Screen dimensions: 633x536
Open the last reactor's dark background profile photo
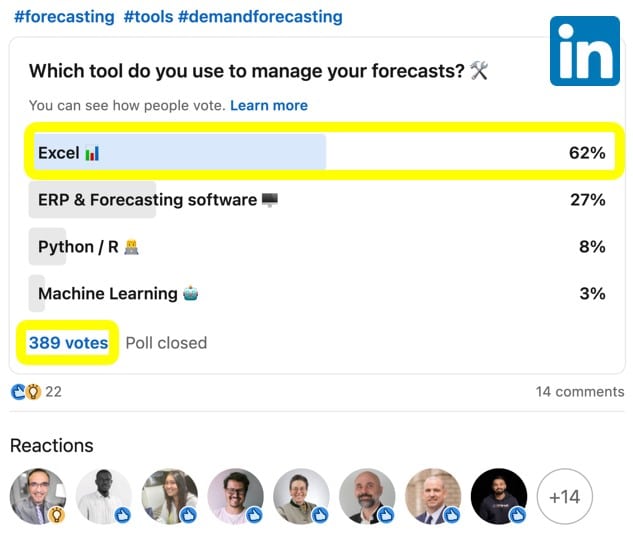tap(499, 496)
